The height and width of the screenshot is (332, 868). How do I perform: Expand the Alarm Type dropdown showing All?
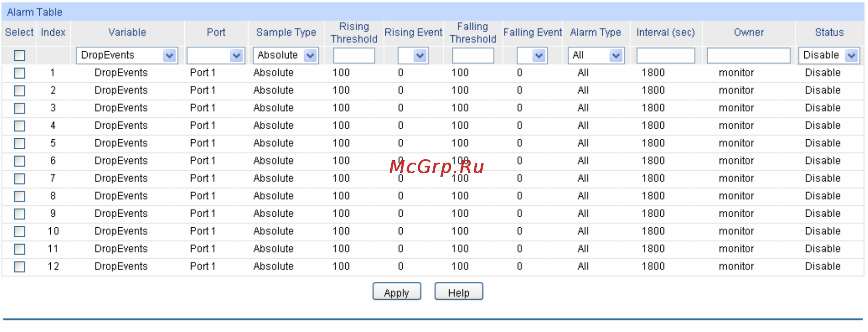click(x=596, y=55)
